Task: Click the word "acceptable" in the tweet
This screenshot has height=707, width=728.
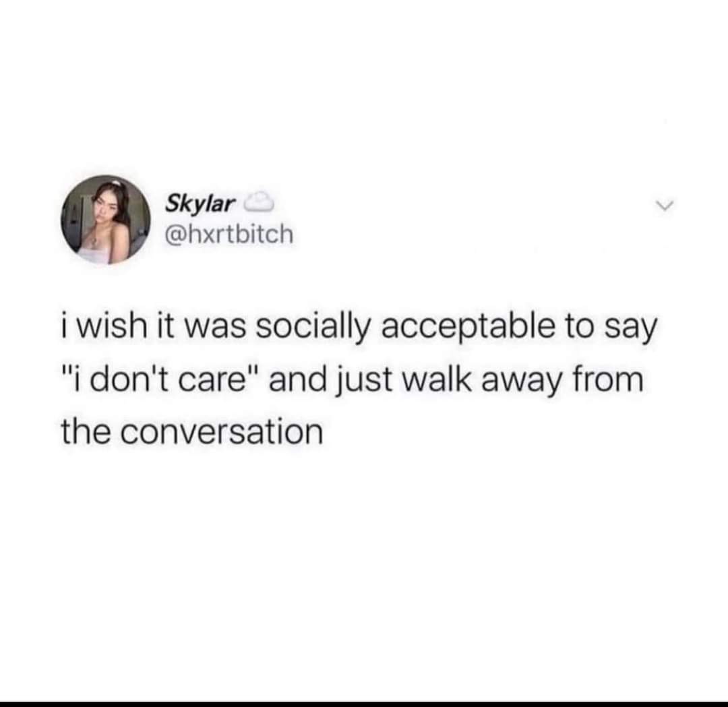Action: (468, 327)
